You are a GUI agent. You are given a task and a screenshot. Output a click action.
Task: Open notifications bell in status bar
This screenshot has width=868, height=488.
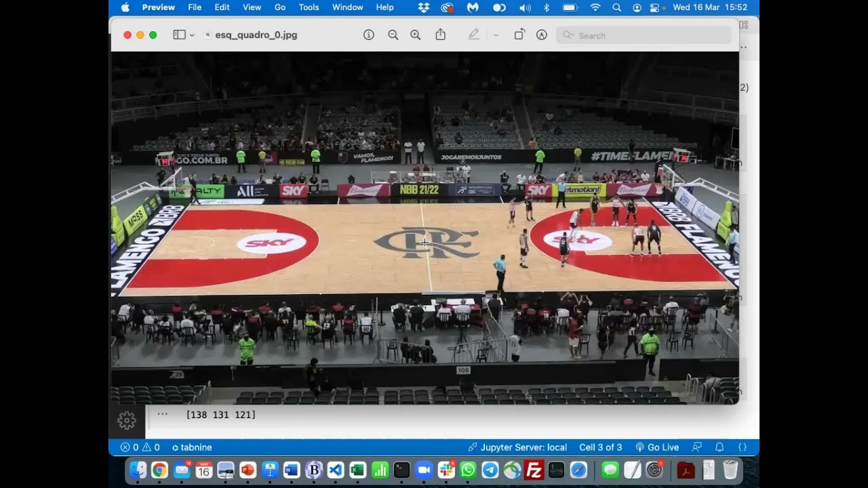(719, 447)
